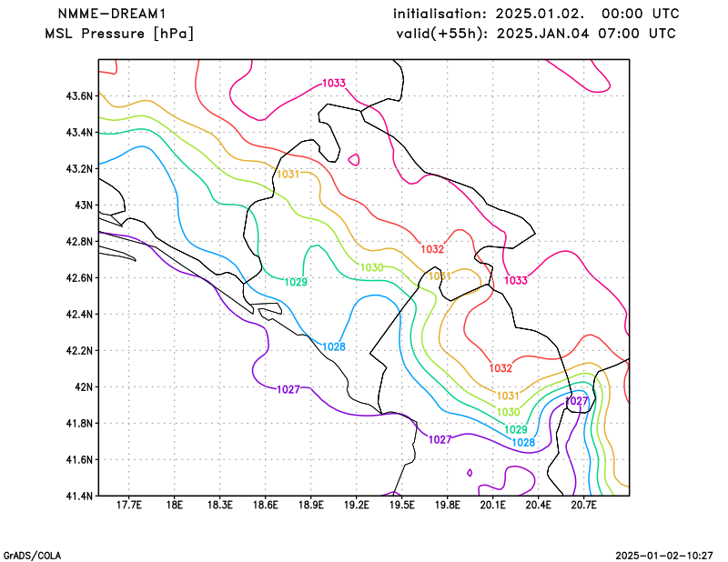This screenshot has width=728, height=562.
Task: Click the 42.6N latitude axis label
Action: pyautogui.click(x=79, y=278)
